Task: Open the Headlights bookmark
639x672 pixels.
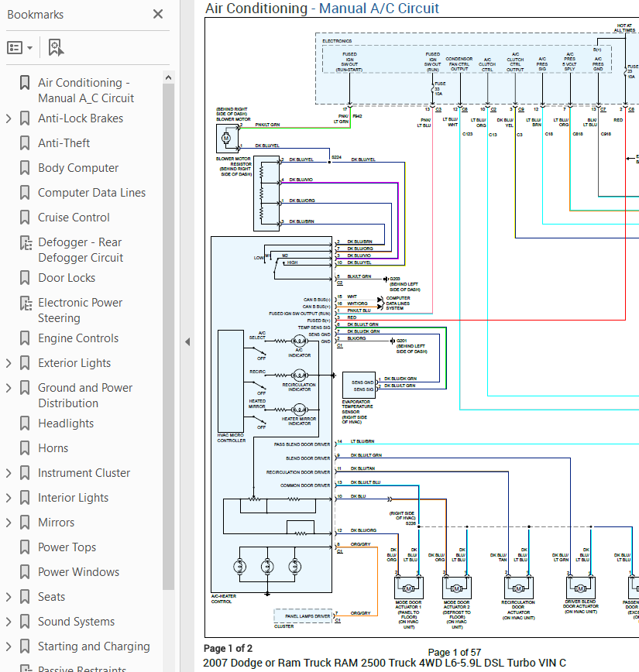Action: [66, 423]
